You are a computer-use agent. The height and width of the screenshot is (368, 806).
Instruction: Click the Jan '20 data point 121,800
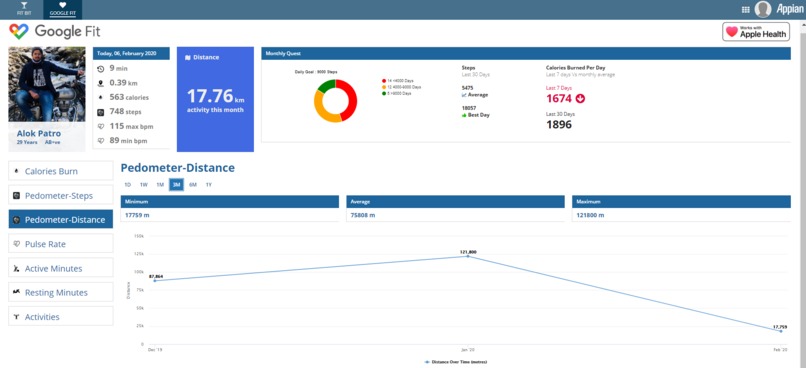(x=468, y=256)
